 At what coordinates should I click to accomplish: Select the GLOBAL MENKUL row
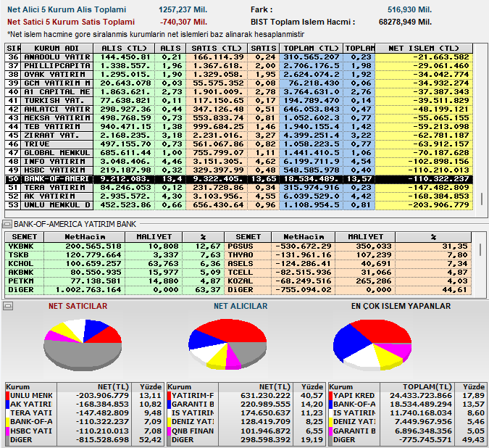click(x=239, y=153)
